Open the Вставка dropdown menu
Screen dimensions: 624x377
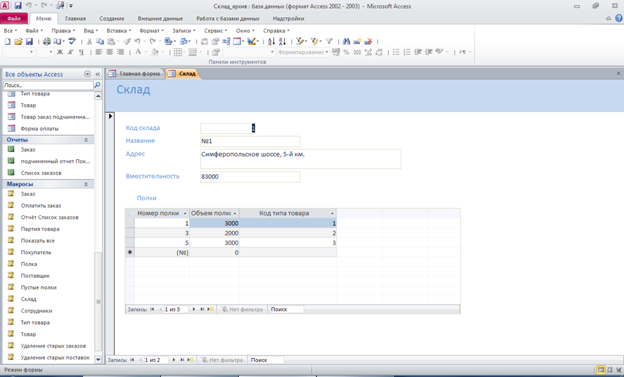(119, 31)
